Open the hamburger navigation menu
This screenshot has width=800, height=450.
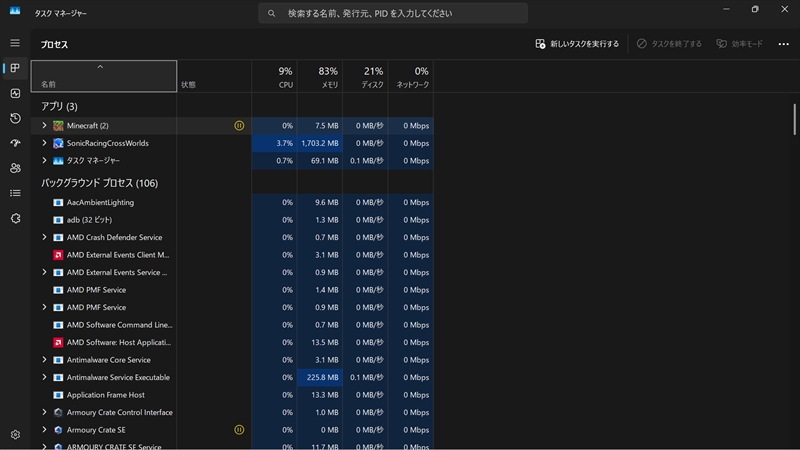(15, 43)
